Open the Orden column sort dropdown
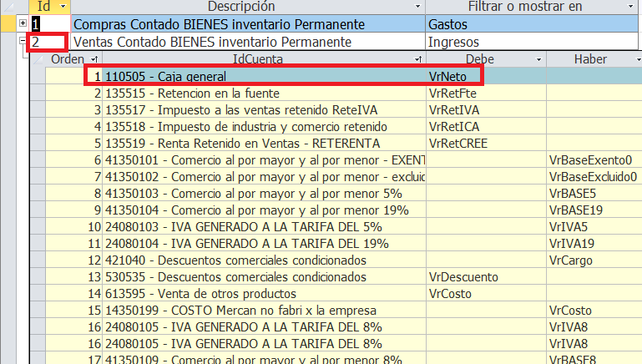The image size is (642, 364). point(94,59)
